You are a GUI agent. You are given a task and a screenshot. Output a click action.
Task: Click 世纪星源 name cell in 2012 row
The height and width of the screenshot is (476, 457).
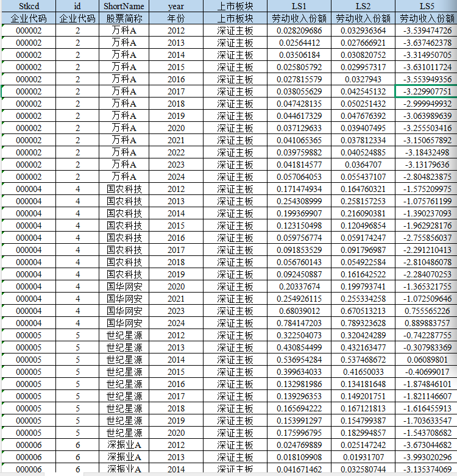124,335
